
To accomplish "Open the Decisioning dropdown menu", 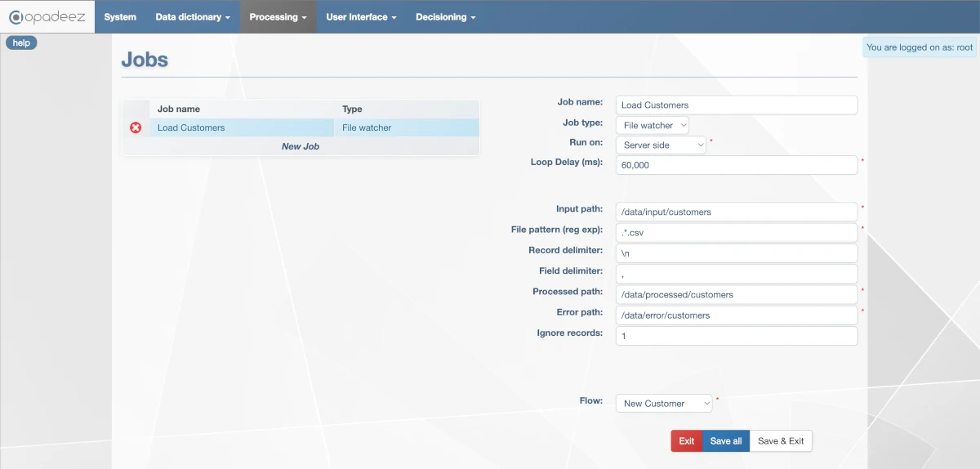I will 445,17.
